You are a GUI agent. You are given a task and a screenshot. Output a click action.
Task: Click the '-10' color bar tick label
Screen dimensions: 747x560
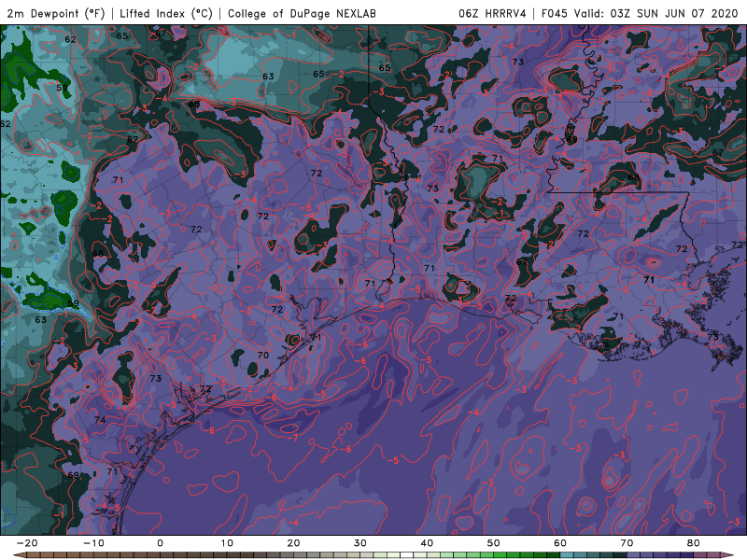pyautogui.click(x=92, y=543)
